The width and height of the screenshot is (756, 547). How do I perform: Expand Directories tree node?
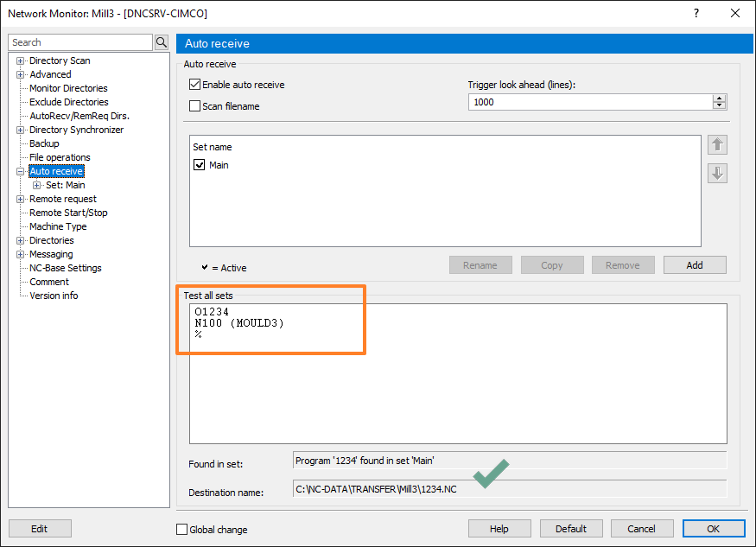click(x=20, y=240)
